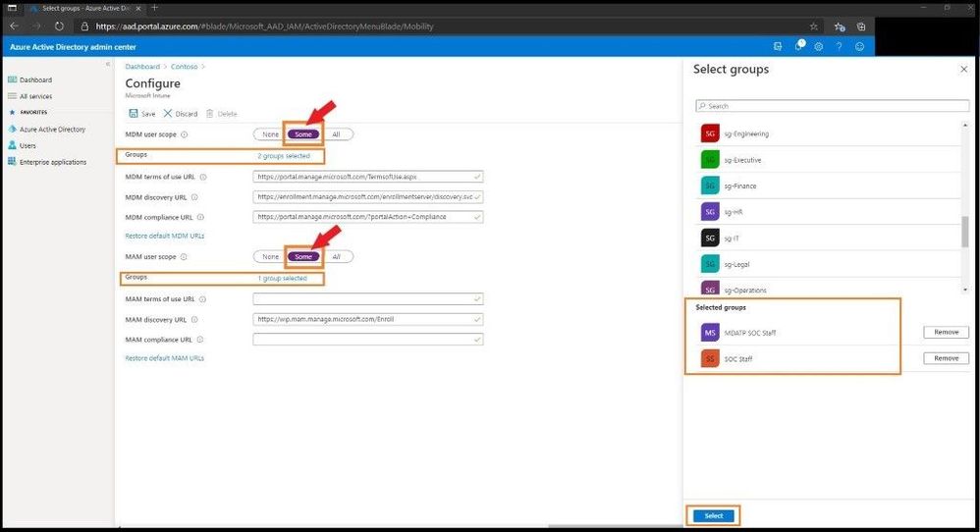Open Cloud Shell icon in Azure header
The image size is (980, 532).
coord(778,46)
